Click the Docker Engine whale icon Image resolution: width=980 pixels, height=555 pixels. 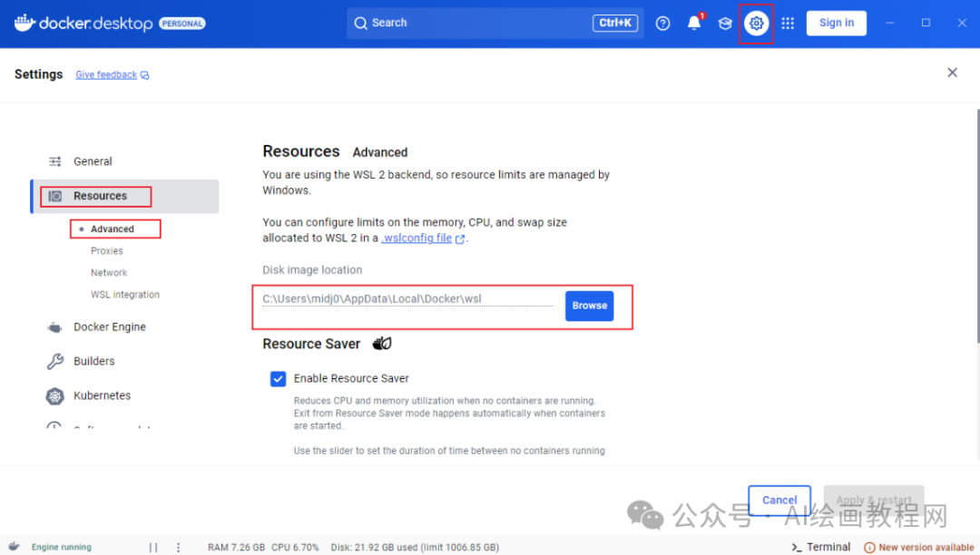pyautogui.click(x=55, y=327)
